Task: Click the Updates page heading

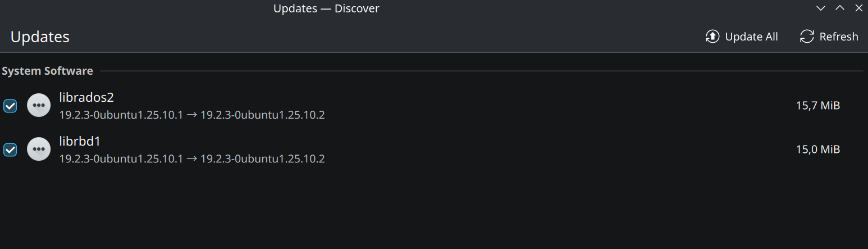Action: pyautogui.click(x=40, y=37)
